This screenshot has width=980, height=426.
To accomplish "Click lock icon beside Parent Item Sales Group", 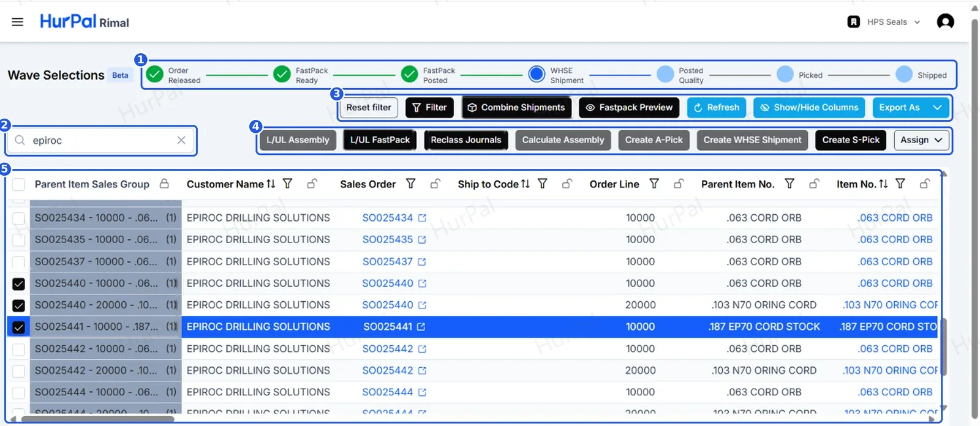I will (164, 184).
